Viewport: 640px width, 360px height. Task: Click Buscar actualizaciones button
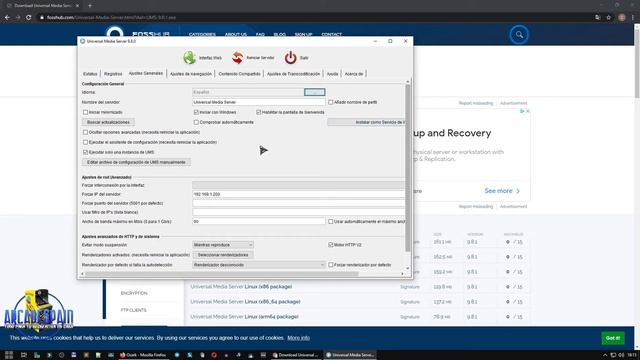point(108,122)
